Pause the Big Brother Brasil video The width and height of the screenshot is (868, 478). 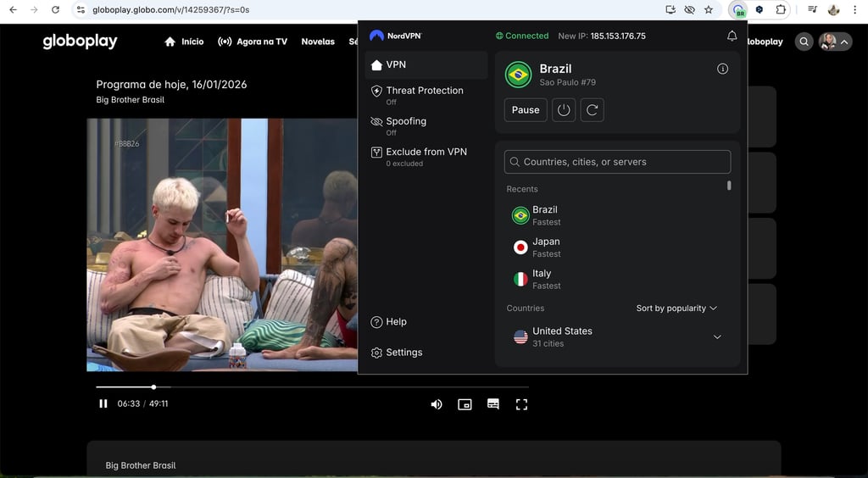tap(103, 404)
